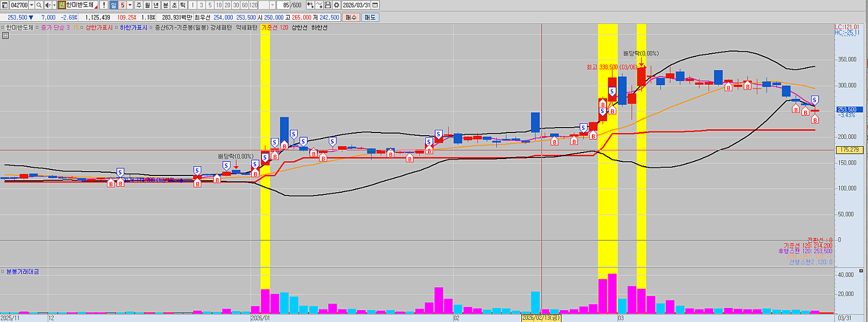The height and width of the screenshot is (322, 868).
Task: Click the stock search magnifier icon
Action: point(39,5)
